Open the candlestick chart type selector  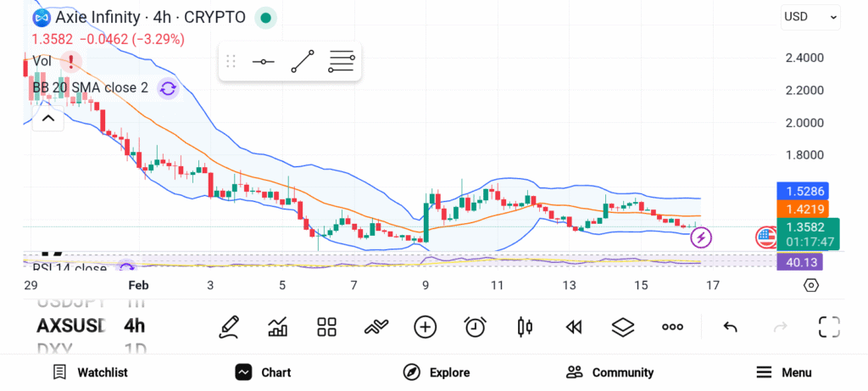click(525, 327)
